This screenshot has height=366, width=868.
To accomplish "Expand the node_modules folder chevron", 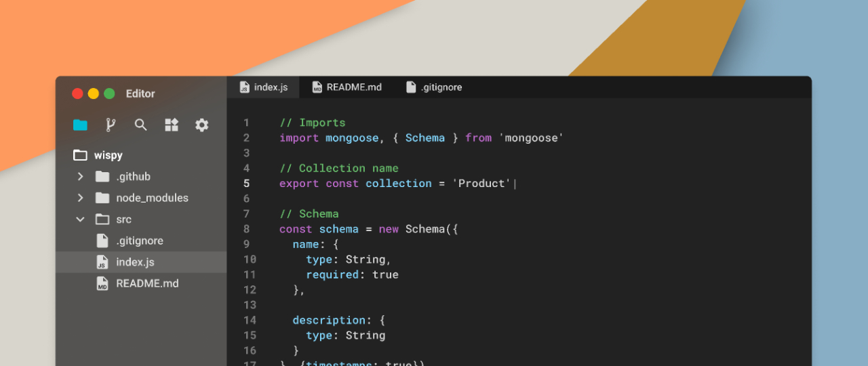I will click(80, 198).
